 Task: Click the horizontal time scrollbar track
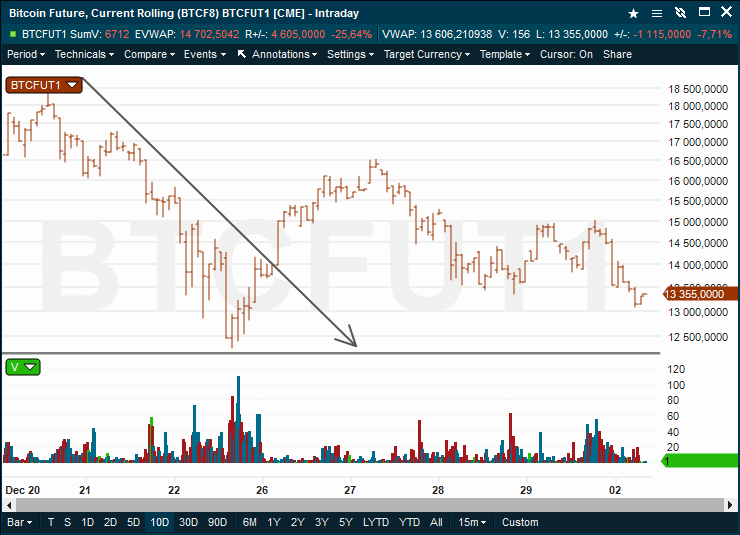point(369,505)
